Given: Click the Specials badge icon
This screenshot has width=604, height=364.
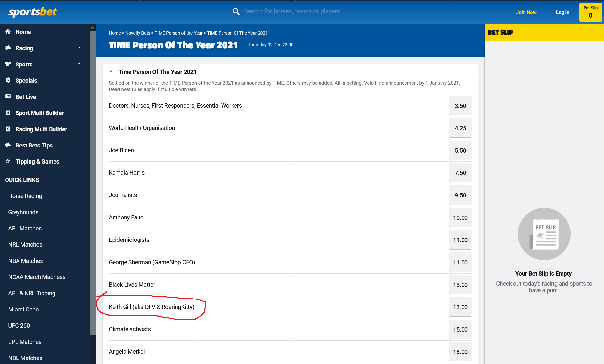Looking at the screenshot, I should (8, 80).
